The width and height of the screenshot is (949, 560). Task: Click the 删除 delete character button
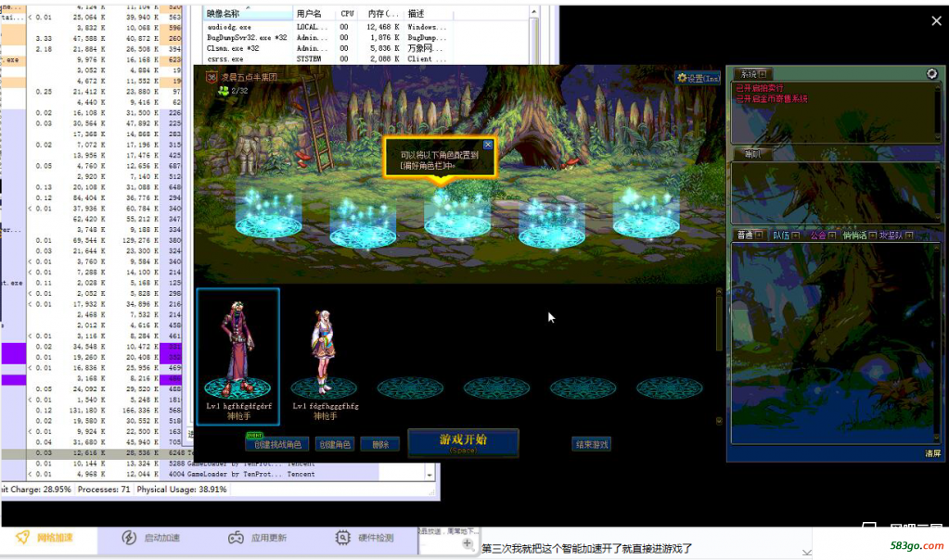(380, 444)
